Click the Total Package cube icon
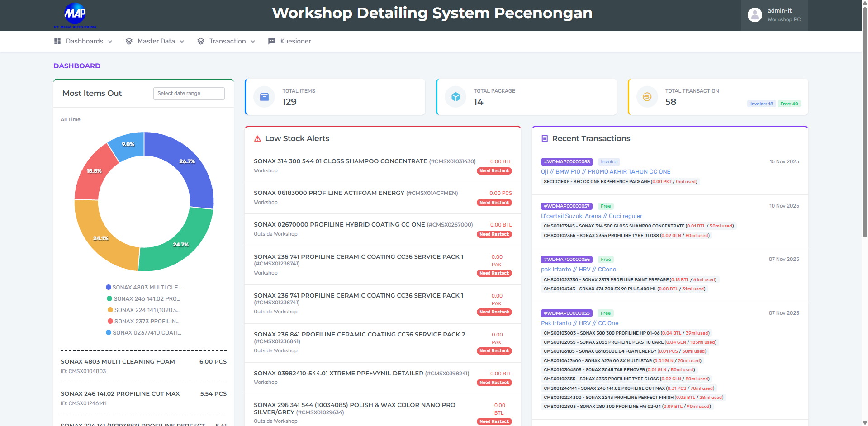 455,96
